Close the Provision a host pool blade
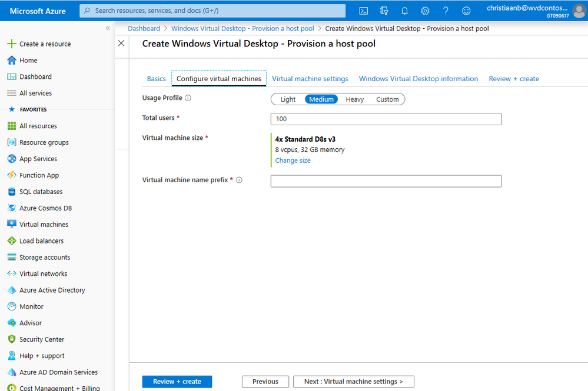The image size is (588, 391). tap(121, 43)
